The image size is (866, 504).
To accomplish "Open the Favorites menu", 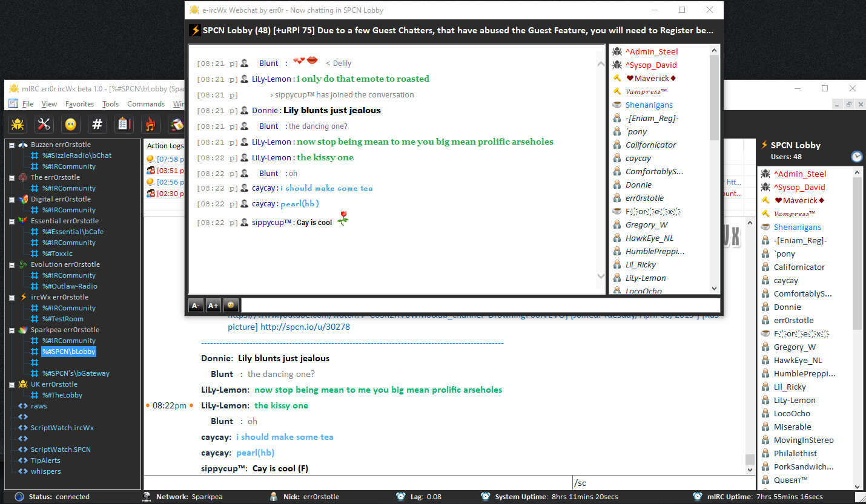I will pos(79,104).
